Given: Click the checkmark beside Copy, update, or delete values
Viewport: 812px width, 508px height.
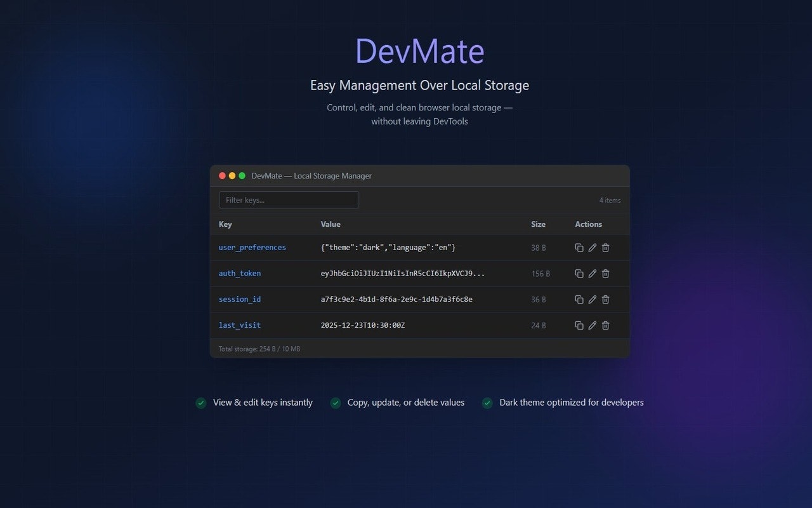Looking at the screenshot, I should click(x=336, y=403).
